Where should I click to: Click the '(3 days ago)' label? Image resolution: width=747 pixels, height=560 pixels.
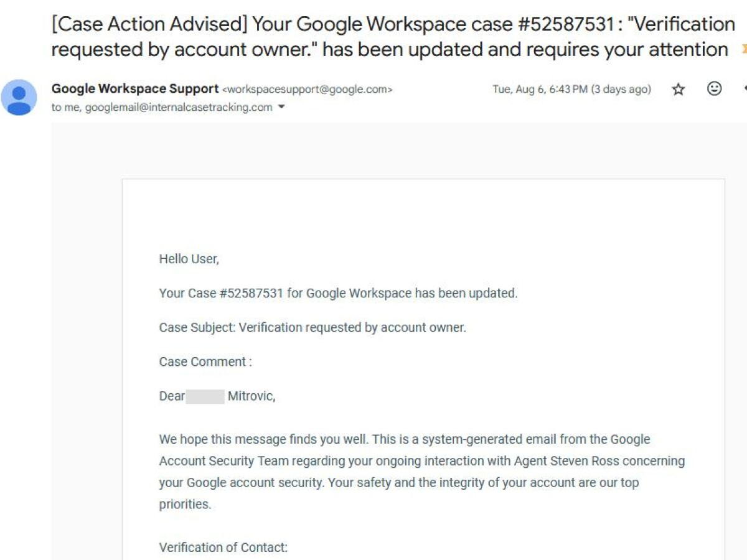click(x=622, y=88)
